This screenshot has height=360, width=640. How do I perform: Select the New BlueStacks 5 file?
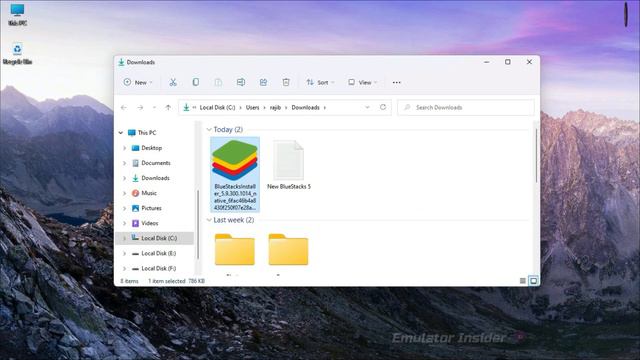point(289,164)
